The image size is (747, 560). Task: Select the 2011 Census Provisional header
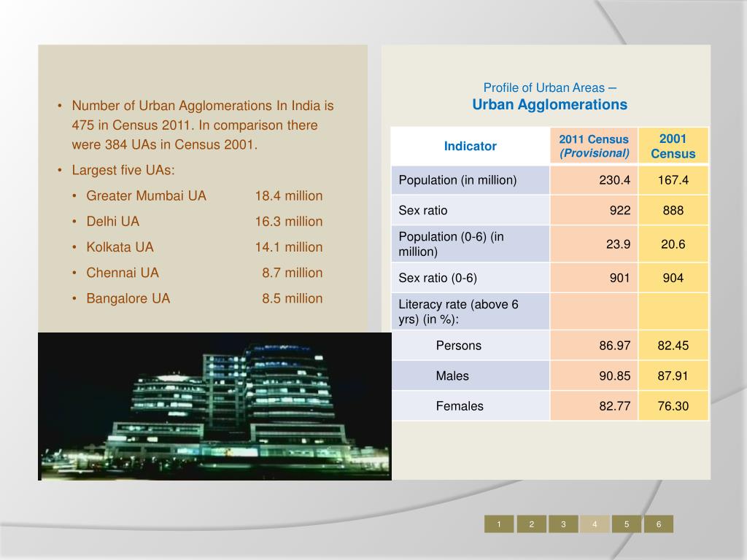pyautogui.click(x=593, y=145)
